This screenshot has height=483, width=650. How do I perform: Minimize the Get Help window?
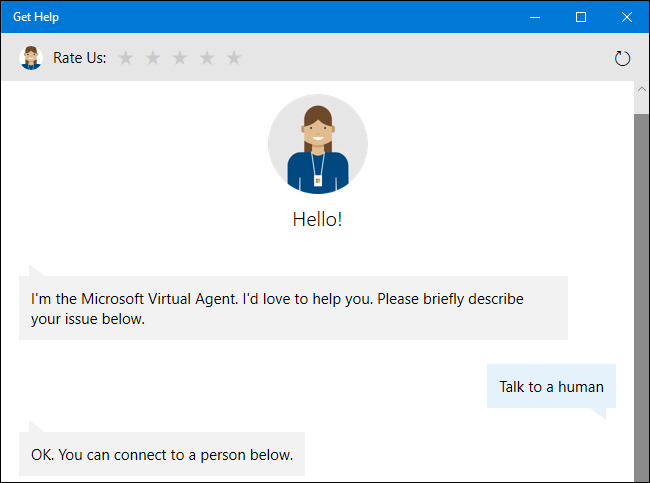pos(537,16)
